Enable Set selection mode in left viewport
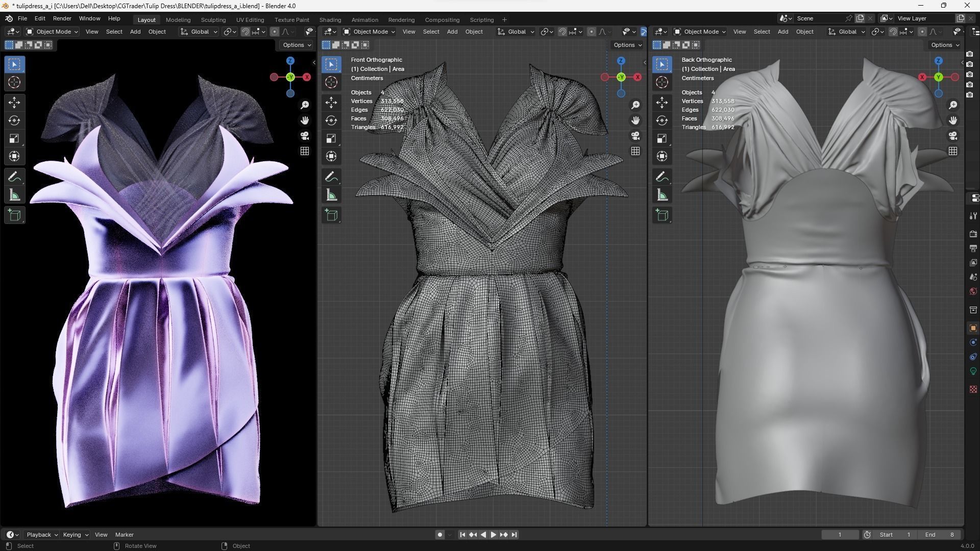 point(9,45)
